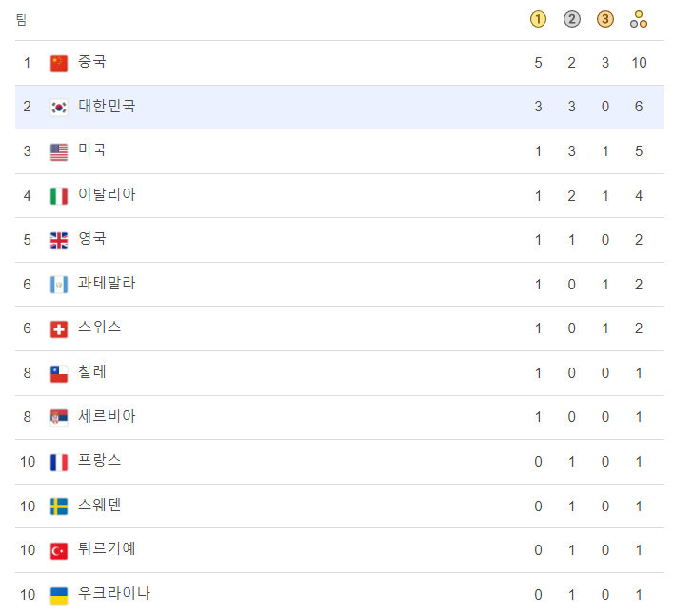Click the silver medal column icon
Screen dimensions: 673x616
point(571,19)
